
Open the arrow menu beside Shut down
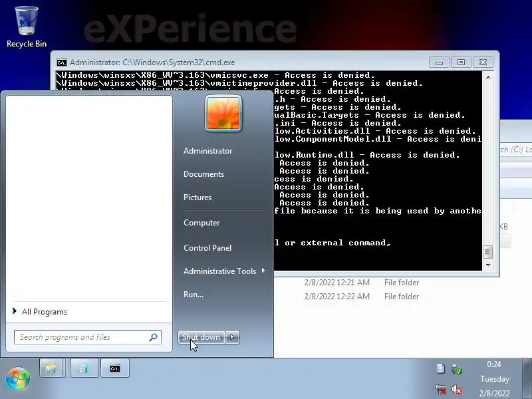tap(232, 337)
